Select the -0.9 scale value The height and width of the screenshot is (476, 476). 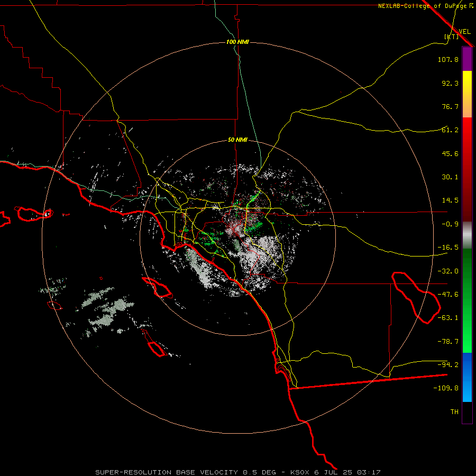pos(450,224)
